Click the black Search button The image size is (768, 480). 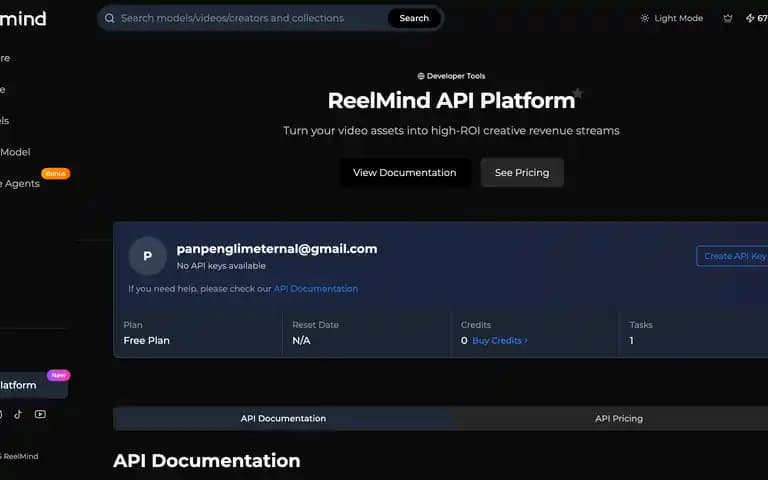tap(414, 18)
